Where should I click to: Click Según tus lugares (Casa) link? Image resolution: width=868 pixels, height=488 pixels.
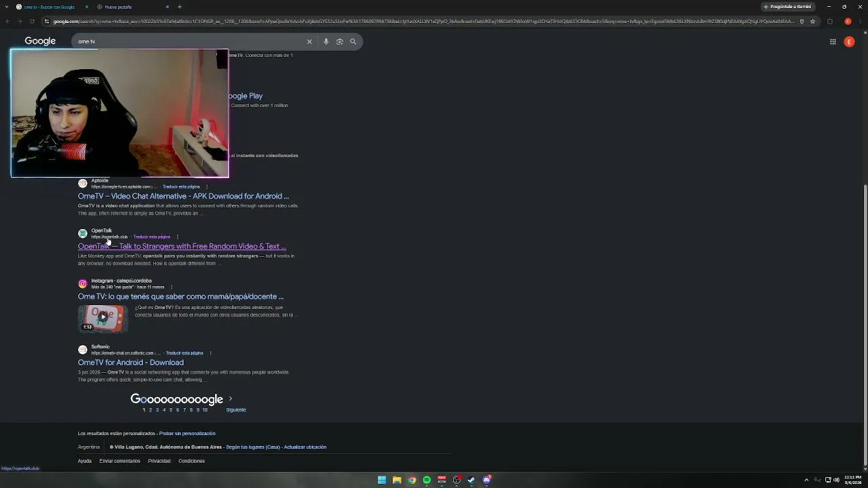tap(253, 447)
